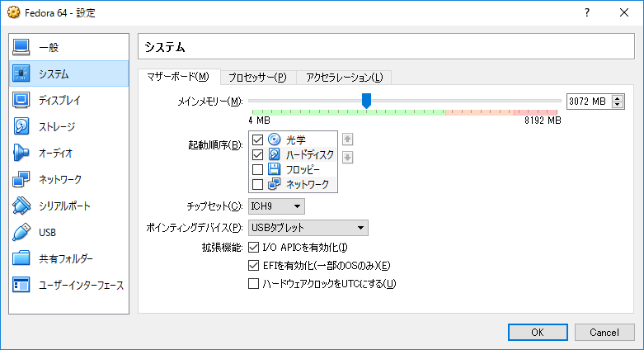Click the フロッピー disk icon in boot order

(274, 169)
